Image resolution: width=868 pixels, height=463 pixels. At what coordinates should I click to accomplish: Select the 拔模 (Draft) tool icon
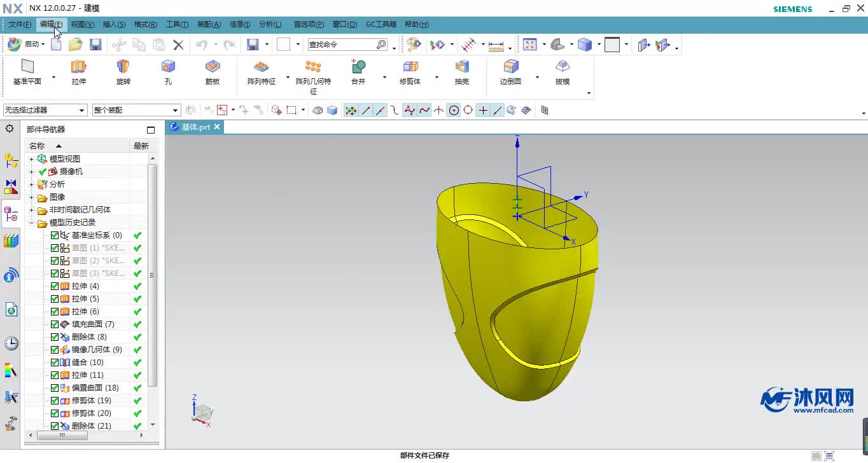(x=562, y=67)
